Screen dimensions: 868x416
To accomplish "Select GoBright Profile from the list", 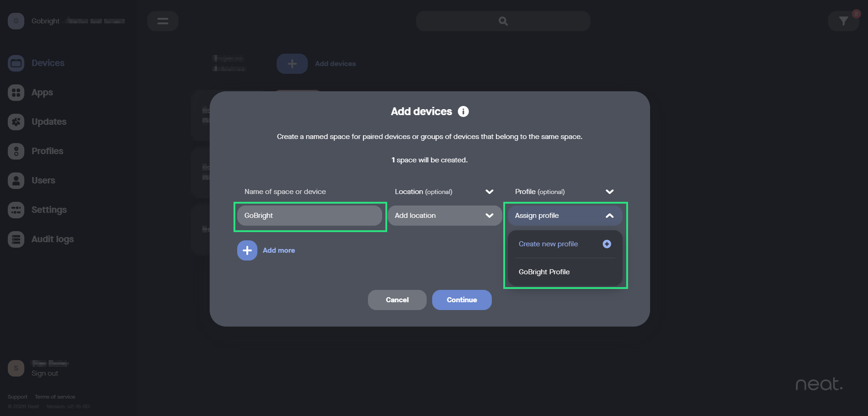I will [x=544, y=272].
